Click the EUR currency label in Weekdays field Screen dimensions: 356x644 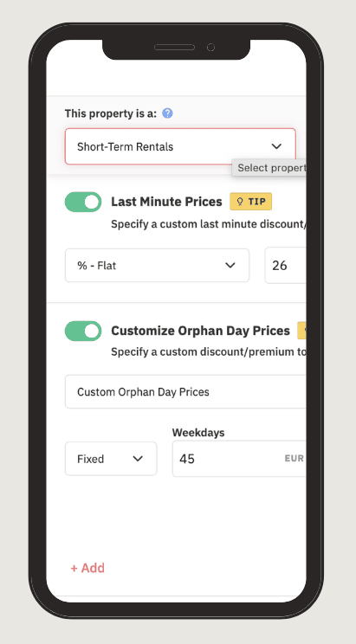click(x=294, y=459)
